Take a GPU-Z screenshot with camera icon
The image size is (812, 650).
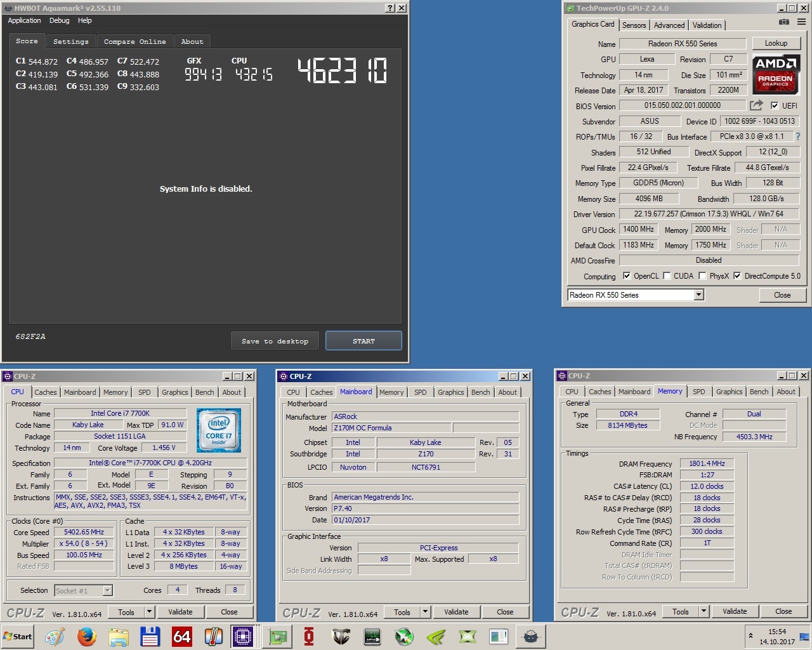pos(784,22)
